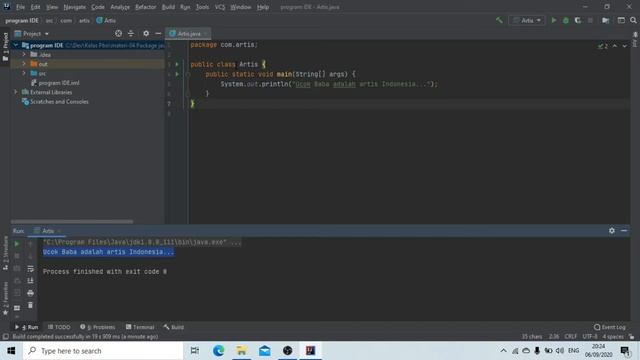Viewport: 640px width, 360px height.
Task: Clear all console output with trash icon
Action: [30, 305]
